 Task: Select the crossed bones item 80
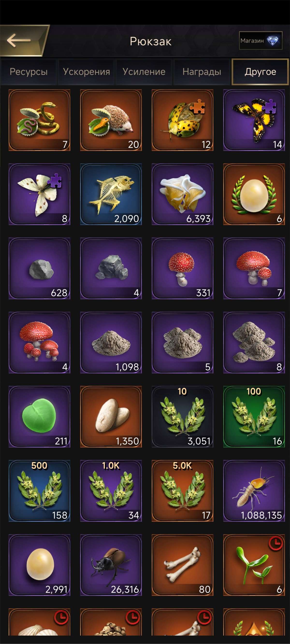click(182, 565)
